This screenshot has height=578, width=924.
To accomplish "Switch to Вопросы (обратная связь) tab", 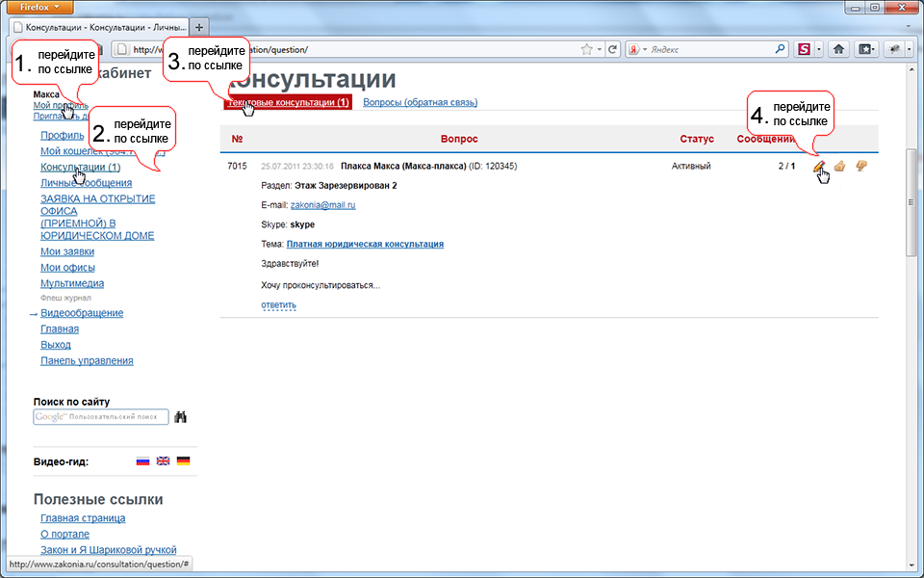I will tap(420, 102).
